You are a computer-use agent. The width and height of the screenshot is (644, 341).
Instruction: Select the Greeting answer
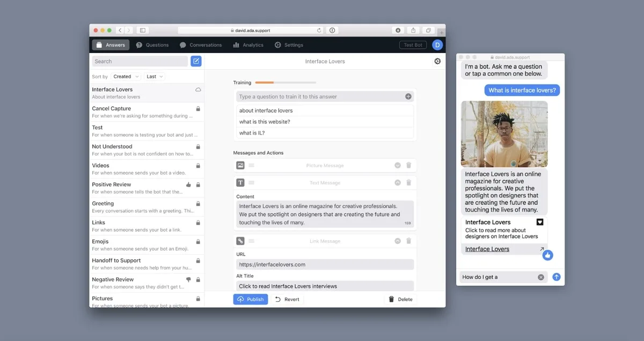pyautogui.click(x=147, y=207)
